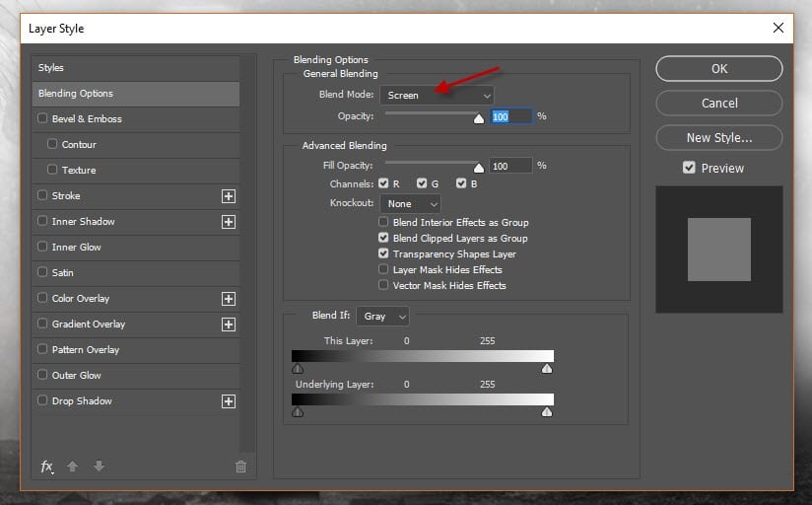Image resolution: width=812 pixels, height=505 pixels.
Task: Add Gradient Overlay using its plus icon
Action: coord(229,325)
